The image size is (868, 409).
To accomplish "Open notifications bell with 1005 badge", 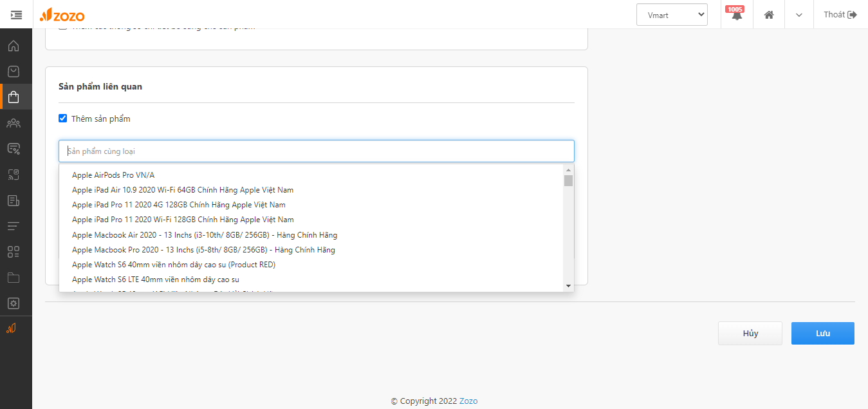I will (x=736, y=14).
